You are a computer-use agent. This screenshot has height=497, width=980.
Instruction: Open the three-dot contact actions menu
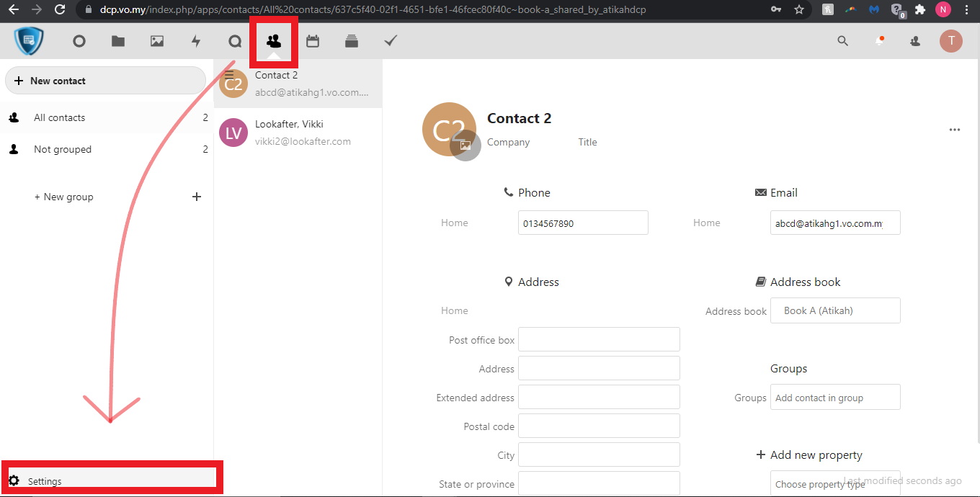point(955,130)
